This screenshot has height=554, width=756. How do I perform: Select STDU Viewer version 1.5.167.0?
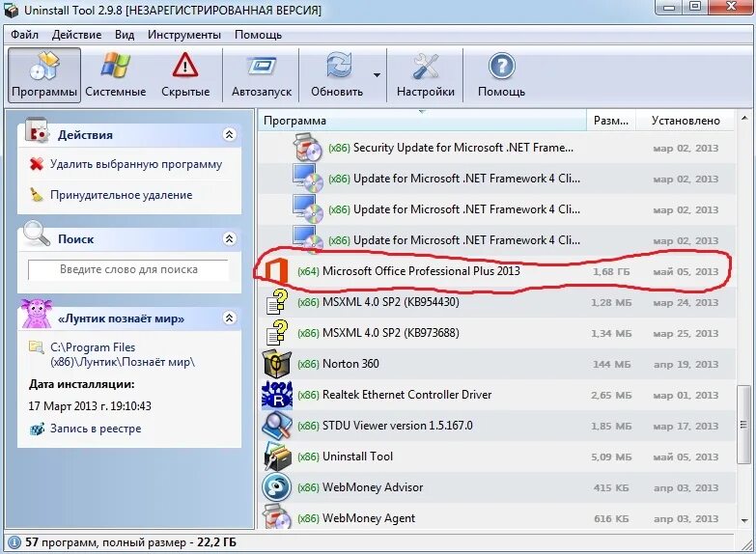(496, 426)
